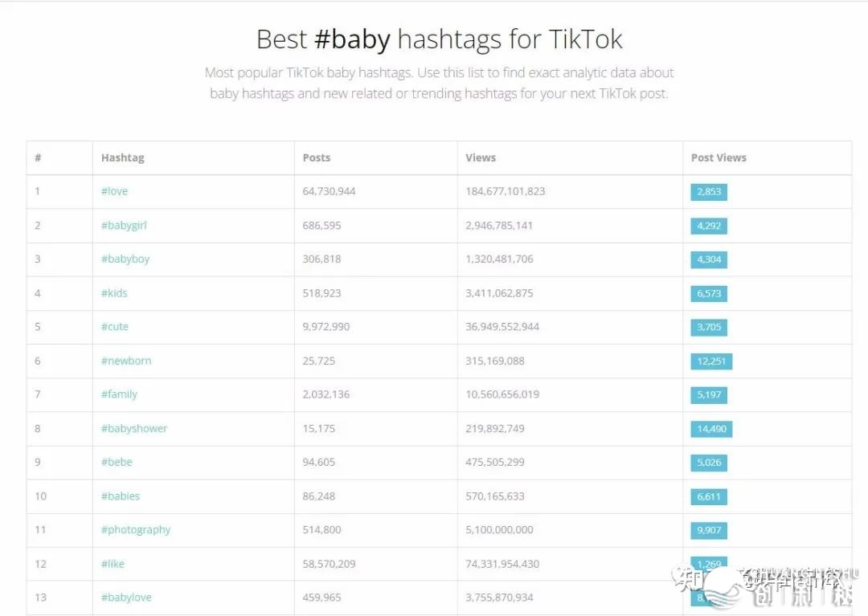The image size is (868, 616).
Task: Sort table by Views column header
Action: coord(481,157)
